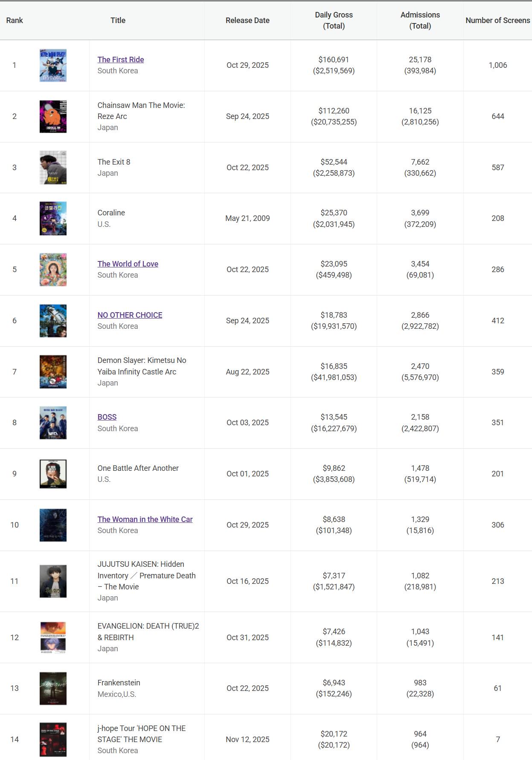
Task: Open The World of Love poster
Action: (53, 270)
